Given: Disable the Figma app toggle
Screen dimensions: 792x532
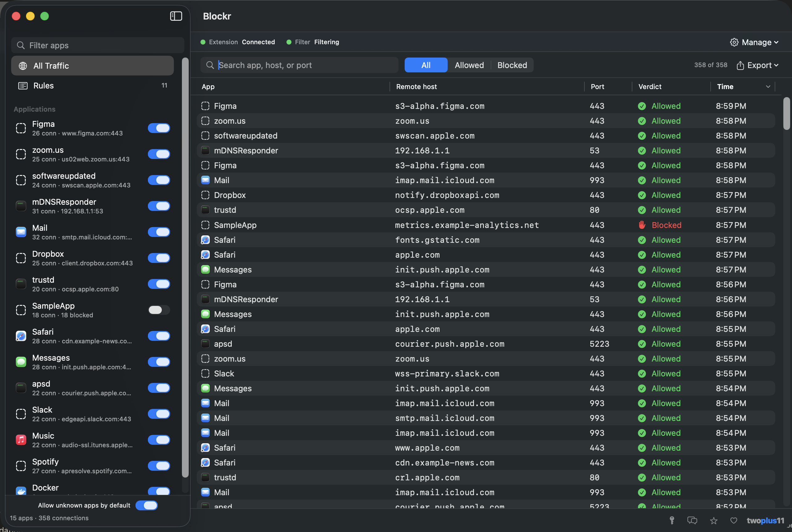Looking at the screenshot, I should 159,128.
